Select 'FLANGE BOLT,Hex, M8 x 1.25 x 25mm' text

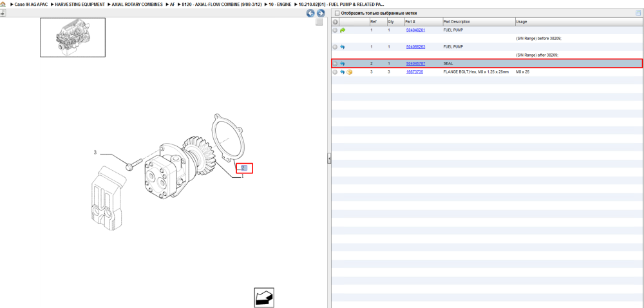pyautogui.click(x=476, y=72)
